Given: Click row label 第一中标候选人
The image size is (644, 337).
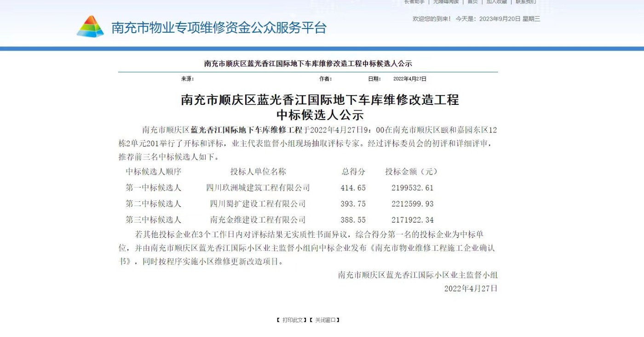Looking at the screenshot, I should [154, 188].
